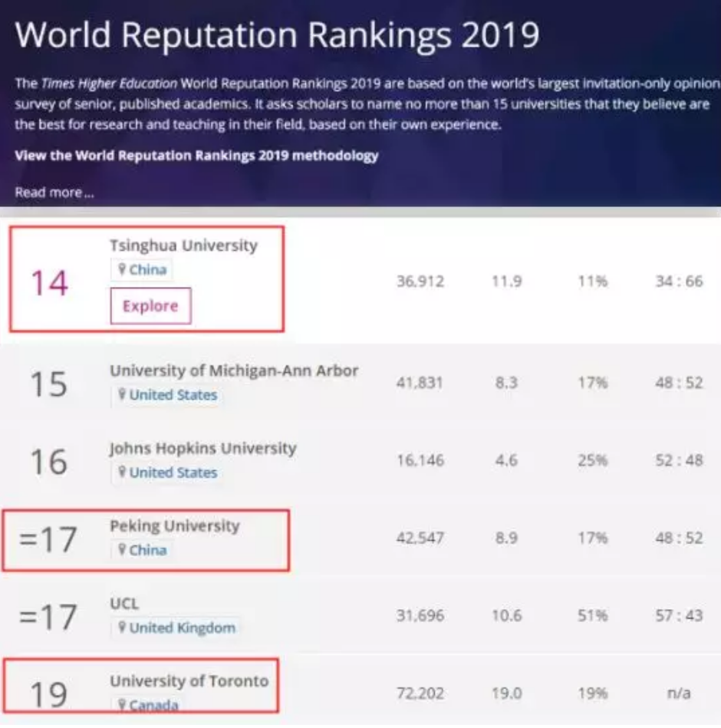Click the 48 : 52 ratio for Michigan

click(679, 383)
